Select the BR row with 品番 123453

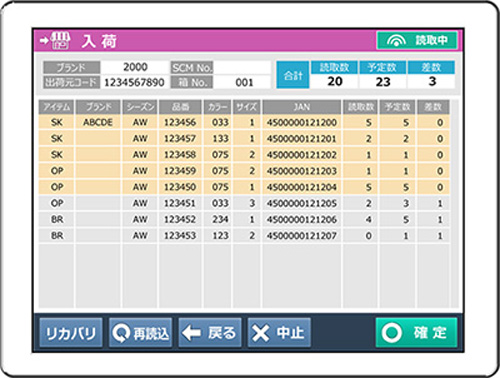(x=244, y=236)
